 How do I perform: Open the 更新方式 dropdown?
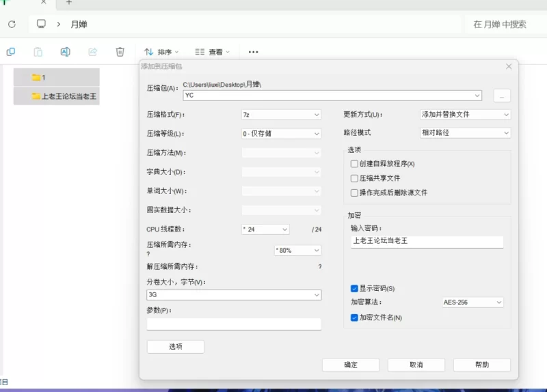[x=466, y=114]
